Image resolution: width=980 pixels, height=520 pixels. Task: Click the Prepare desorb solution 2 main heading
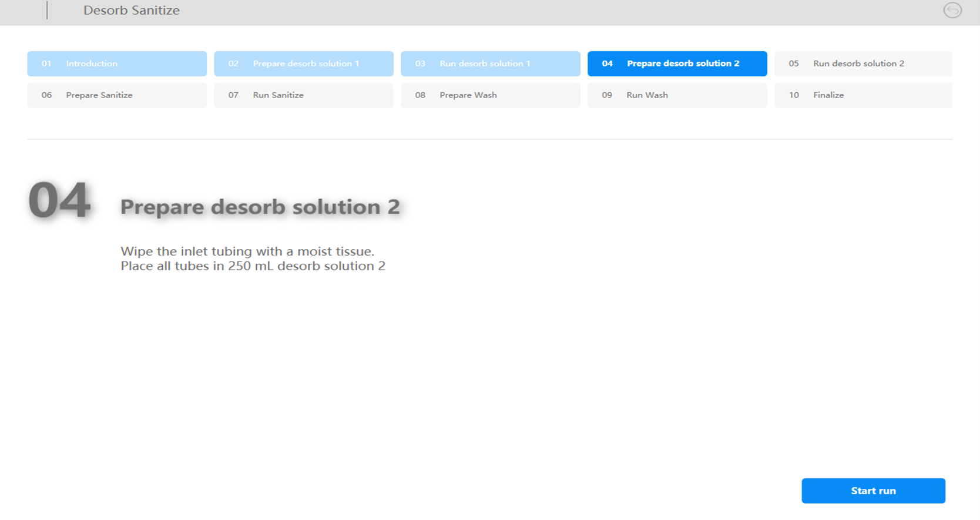[260, 207]
